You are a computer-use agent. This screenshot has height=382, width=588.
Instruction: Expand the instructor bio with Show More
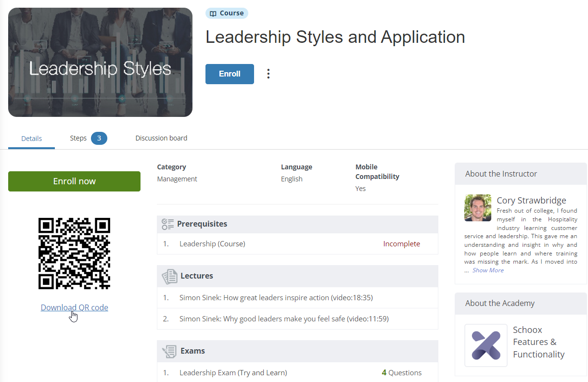[487, 270]
